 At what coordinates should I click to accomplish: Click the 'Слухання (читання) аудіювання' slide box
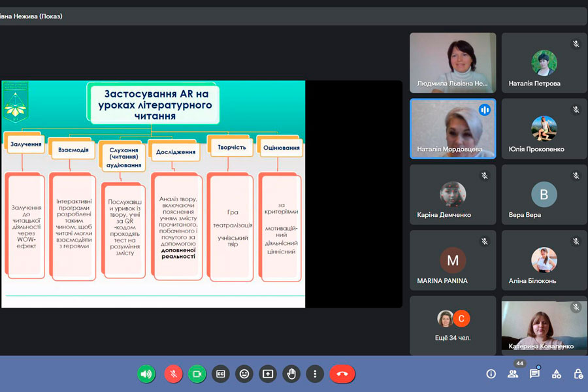123,157
